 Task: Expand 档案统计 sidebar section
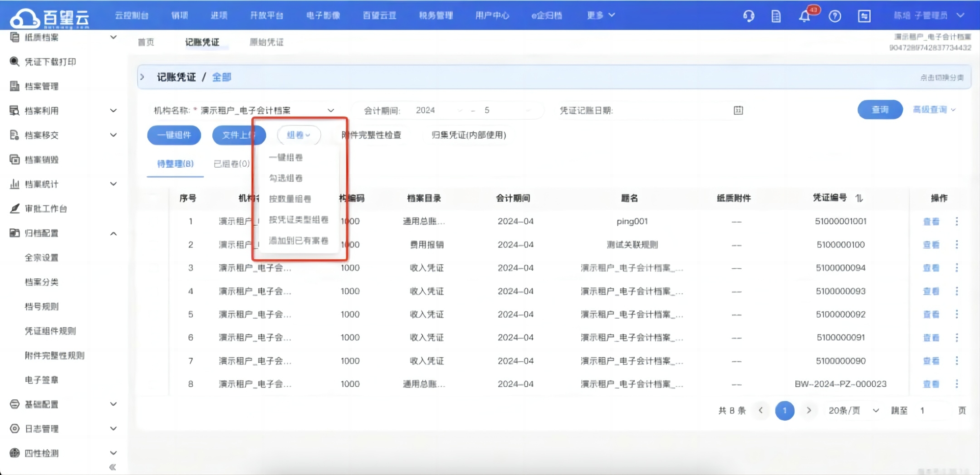click(x=113, y=184)
